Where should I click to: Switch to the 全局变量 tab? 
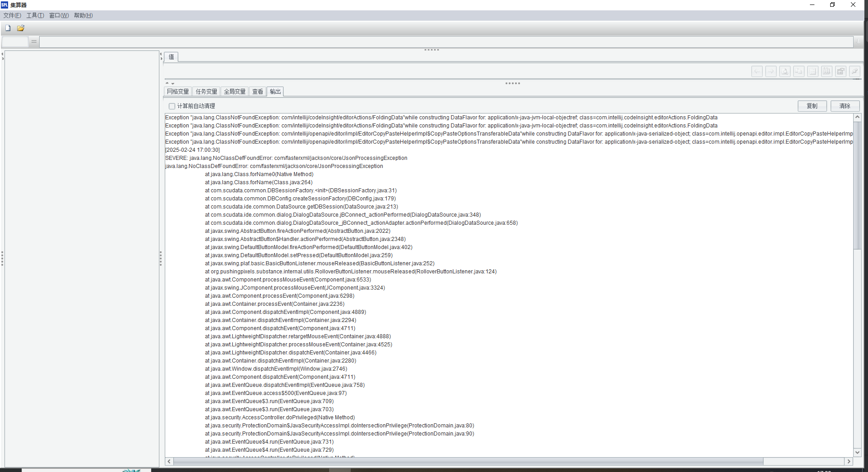pyautogui.click(x=235, y=91)
